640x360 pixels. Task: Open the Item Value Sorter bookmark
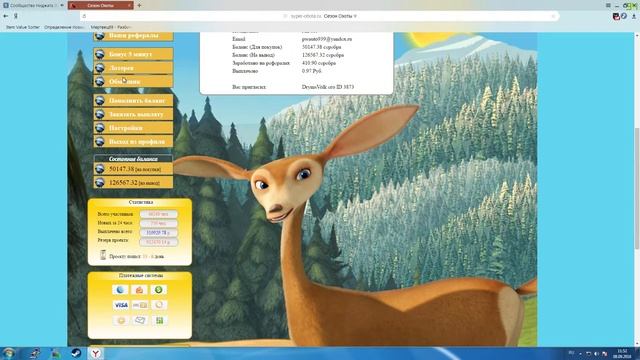[23, 27]
